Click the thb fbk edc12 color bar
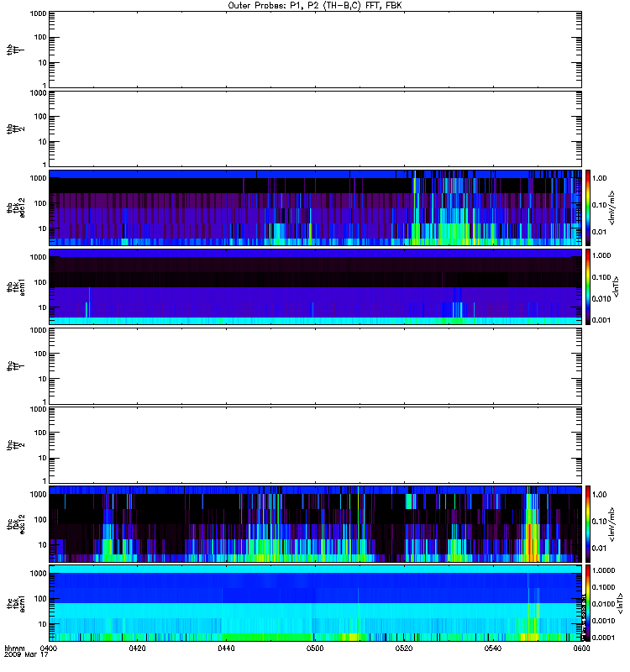 click(588, 207)
